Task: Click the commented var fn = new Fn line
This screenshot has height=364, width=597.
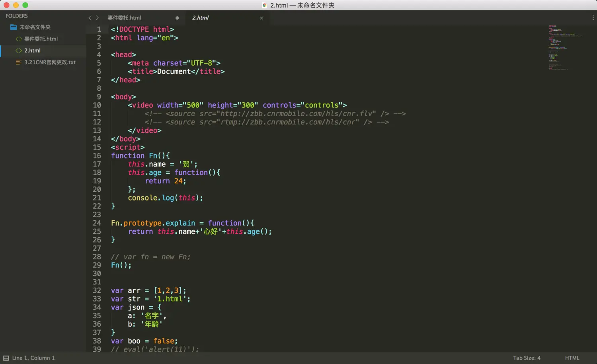Action: [x=151, y=257]
